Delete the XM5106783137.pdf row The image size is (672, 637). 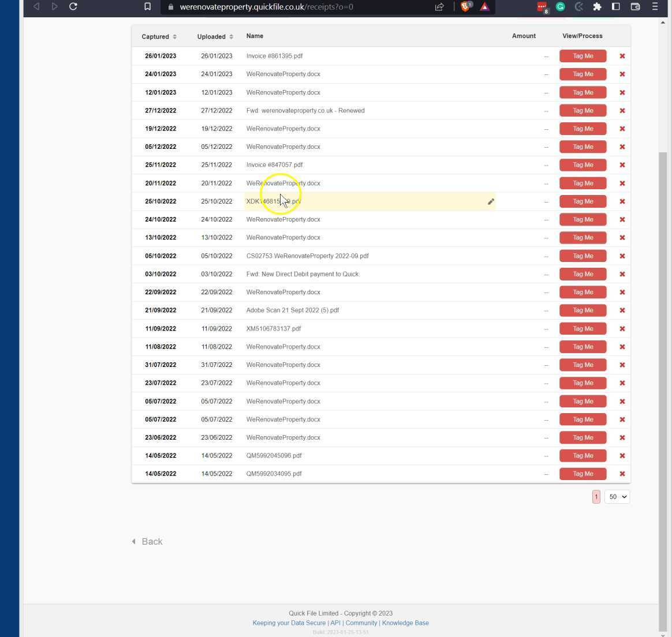[622, 329]
